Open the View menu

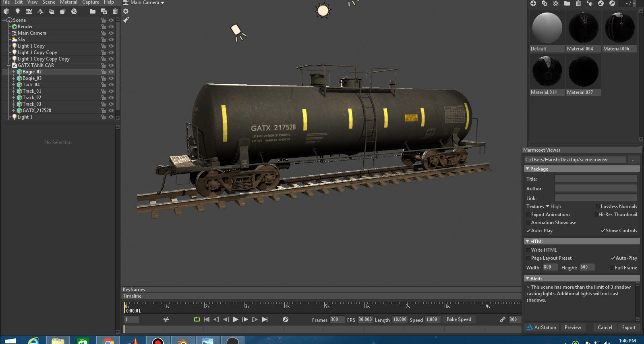(x=32, y=2)
